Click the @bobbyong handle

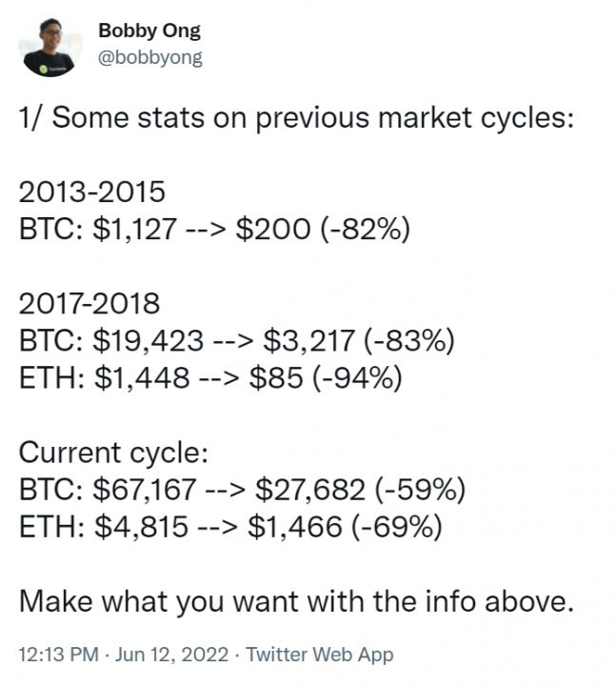(149, 57)
